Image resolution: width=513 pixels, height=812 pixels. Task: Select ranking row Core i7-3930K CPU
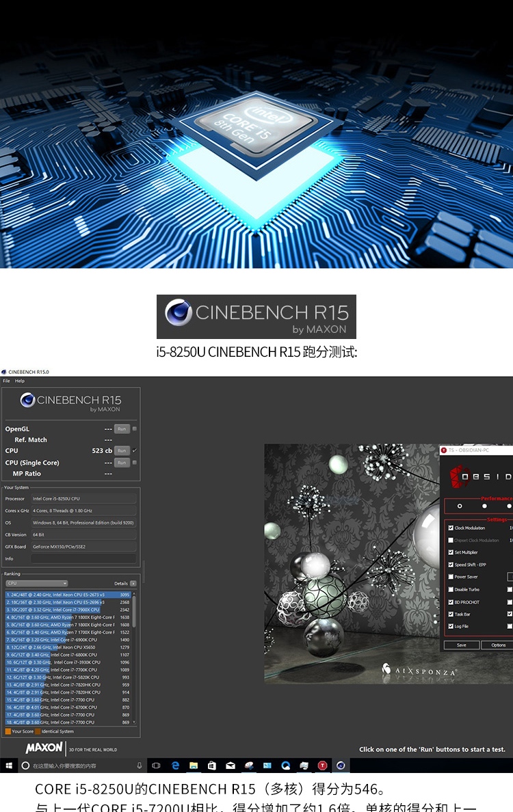click(68, 662)
